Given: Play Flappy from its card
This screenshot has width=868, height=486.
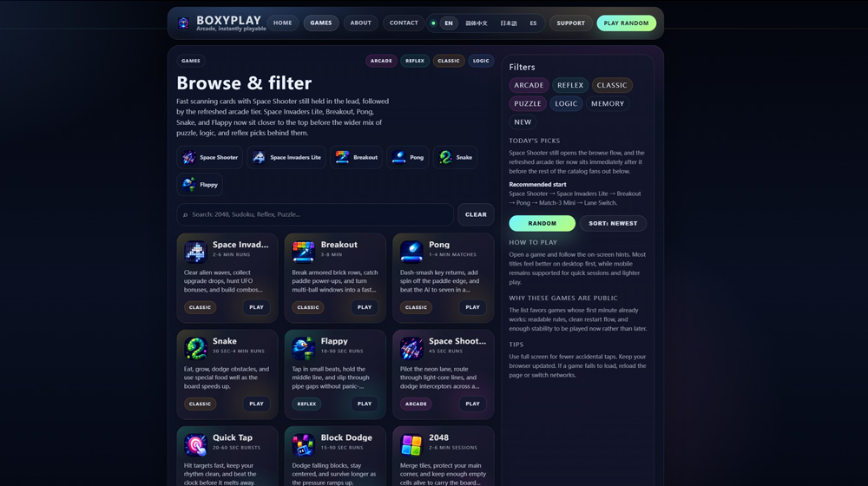Looking at the screenshot, I should coord(365,404).
